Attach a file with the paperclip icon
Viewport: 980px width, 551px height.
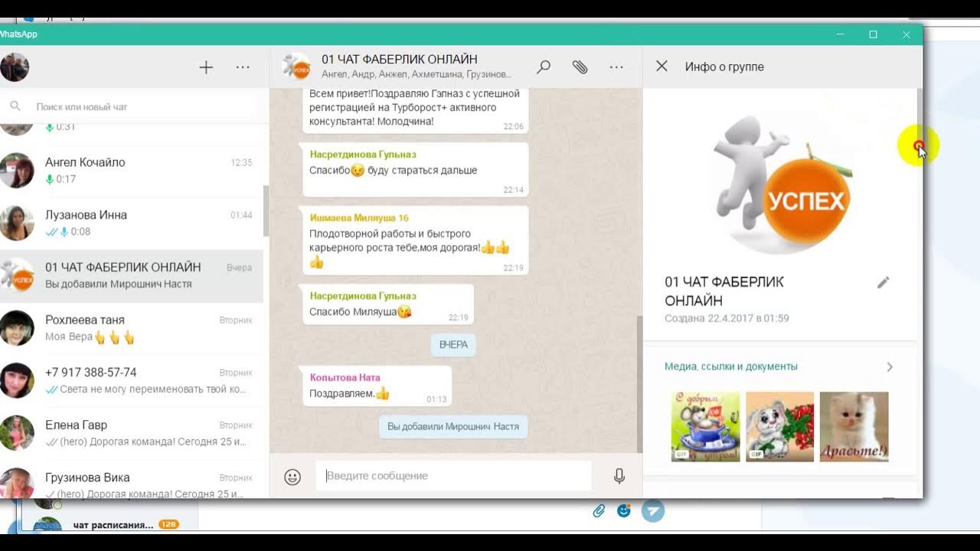[580, 67]
